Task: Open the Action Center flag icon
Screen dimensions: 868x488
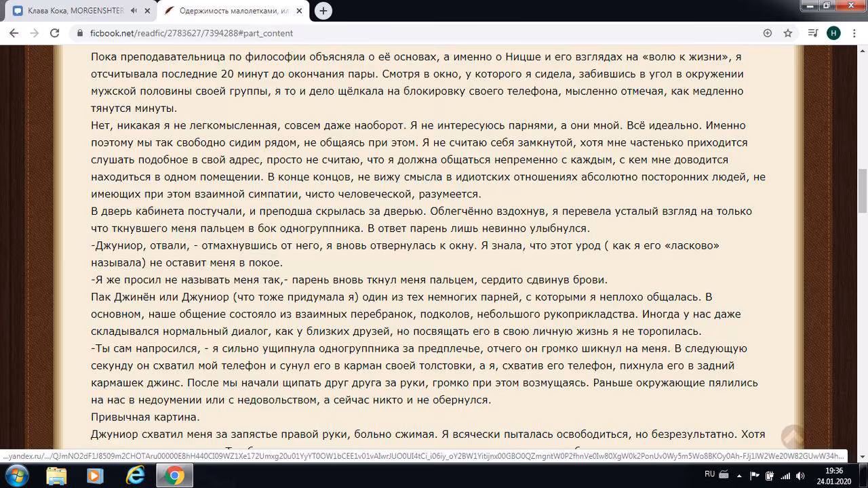Action: click(x=756, y=475)
